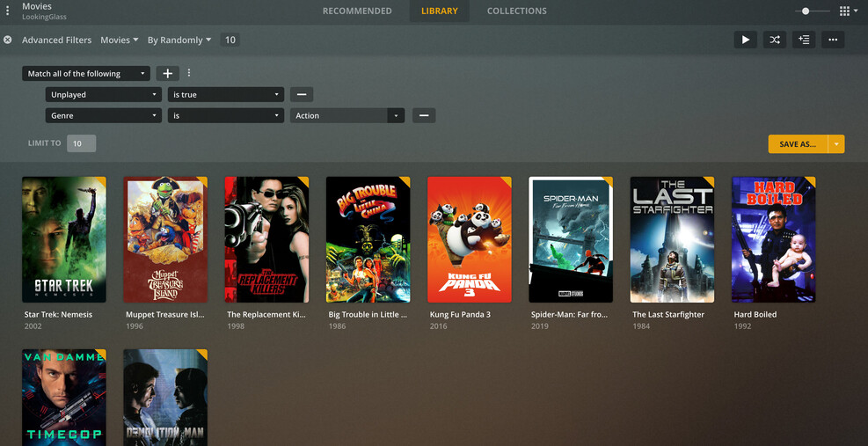Click the 1992 year under Hard Boiled
This screenshot has height=446, width=868.
743,326
